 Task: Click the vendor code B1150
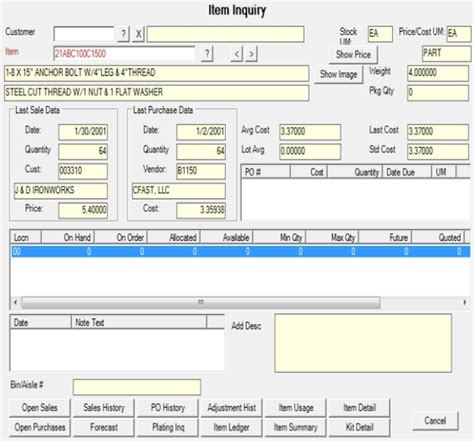click(201, 171)
